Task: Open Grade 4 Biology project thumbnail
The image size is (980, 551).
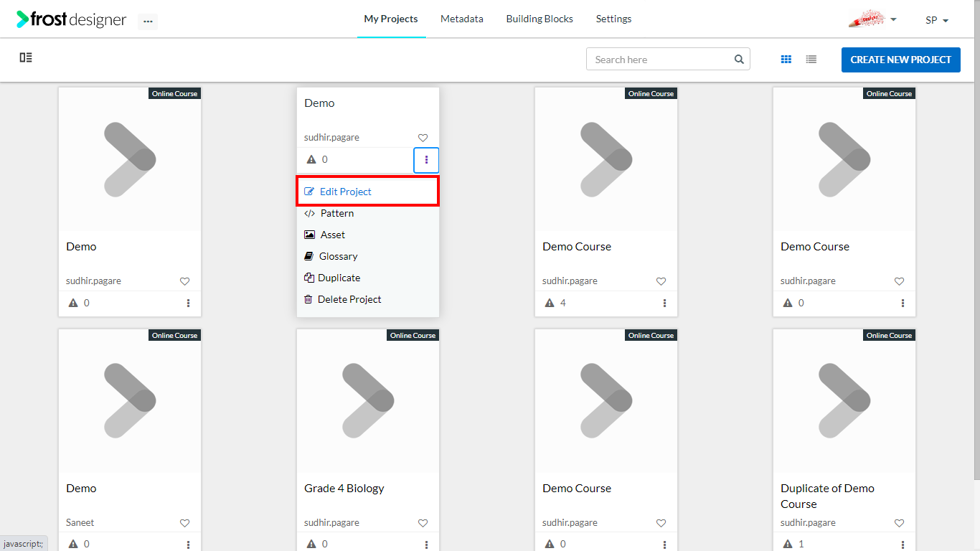Action: click(368, 401)
